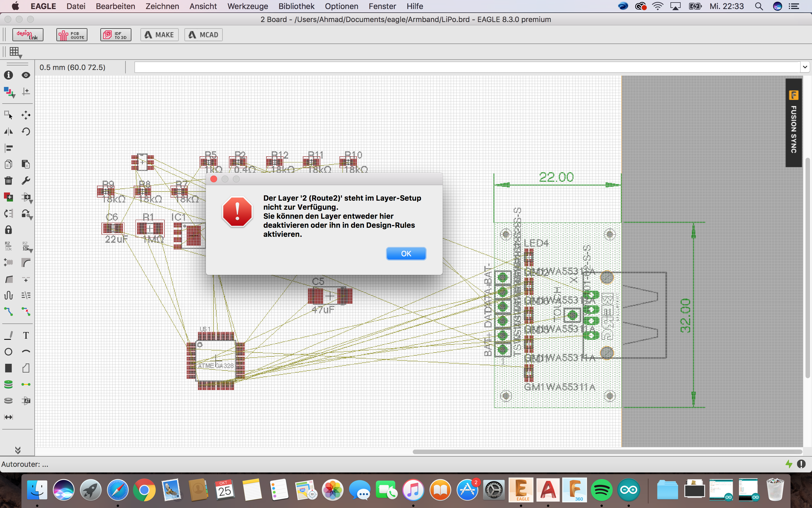Select the Name tool
The height and width of the screenshot is (508, 812).
pos(8,246)
